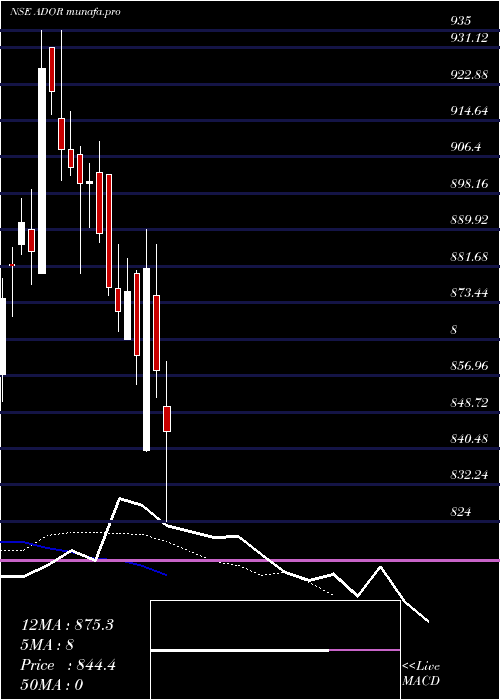This screenshot has height=700, width=500.
Task: Click the 832.24 price level label
Action: (469, 475)
